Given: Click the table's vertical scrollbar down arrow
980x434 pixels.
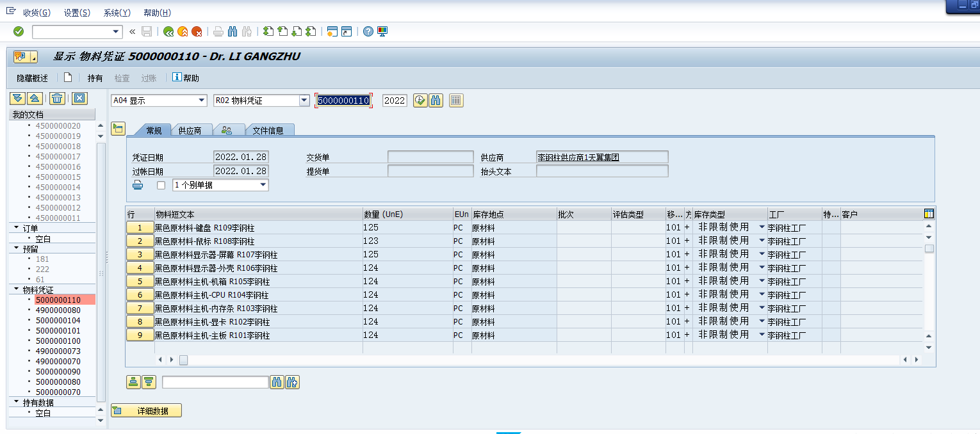Looking at the screenshot, I should pos(928,346).
